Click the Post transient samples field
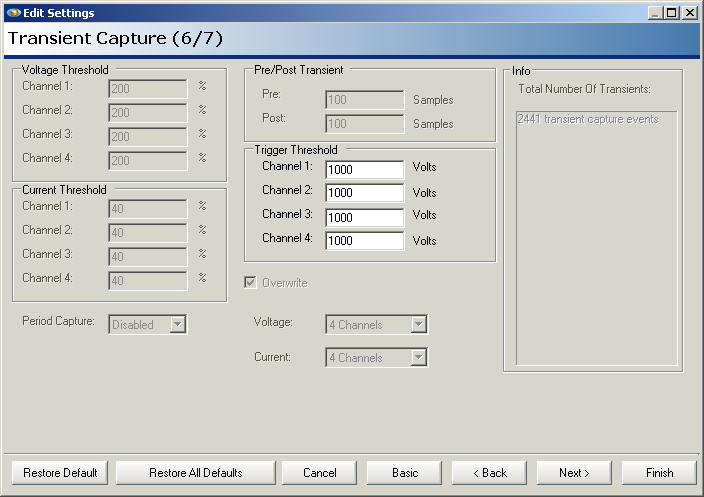The image size is (704, 497). (x=364, y=124)
